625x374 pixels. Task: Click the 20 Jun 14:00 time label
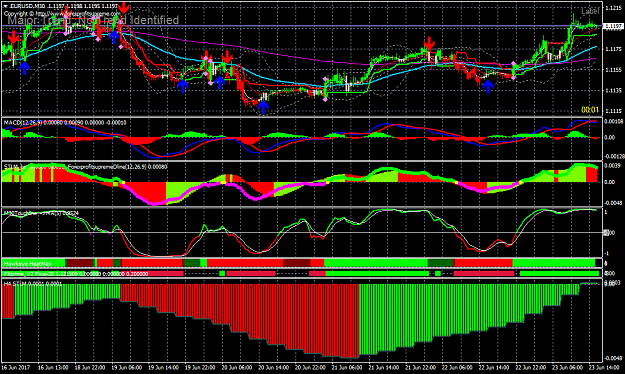pyautogui.click(x=273, y=367)
